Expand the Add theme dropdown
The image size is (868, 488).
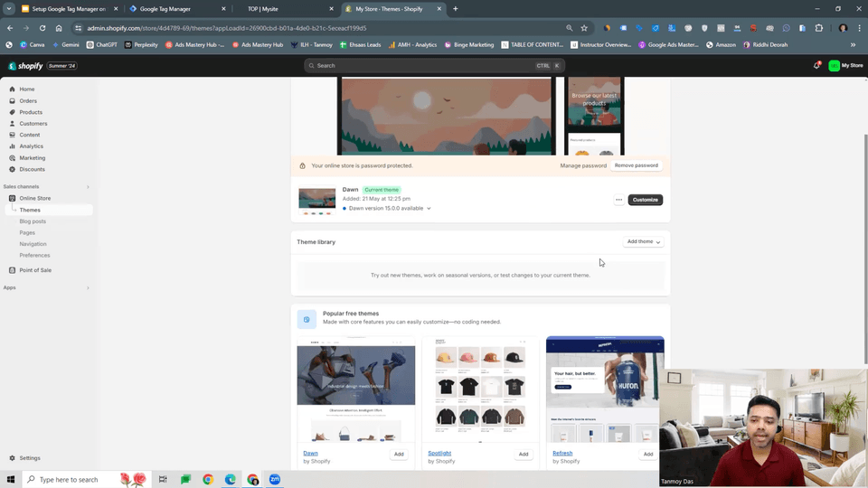pyautogui.click(x=643, y=242)
